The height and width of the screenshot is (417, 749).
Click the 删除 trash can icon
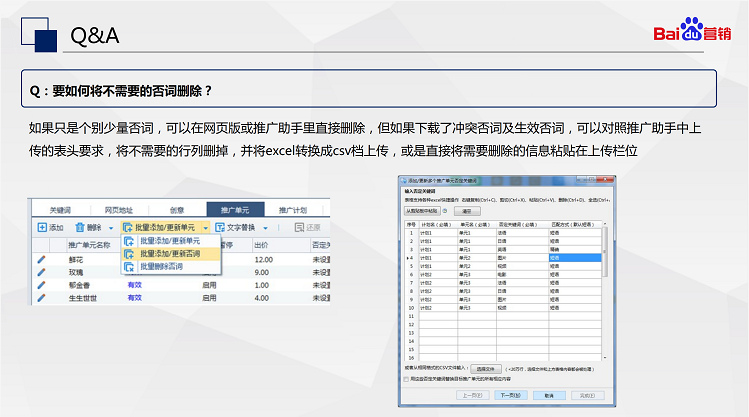point(80,228)
